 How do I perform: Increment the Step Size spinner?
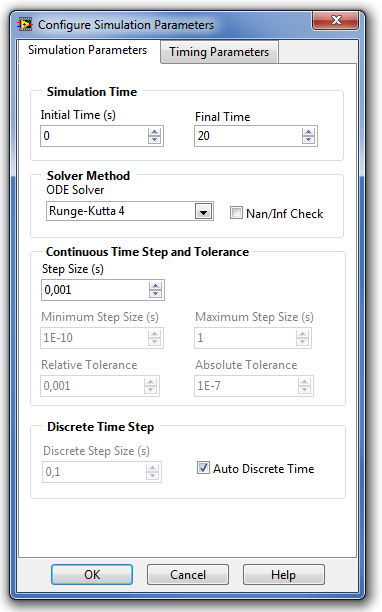(155, 286)
